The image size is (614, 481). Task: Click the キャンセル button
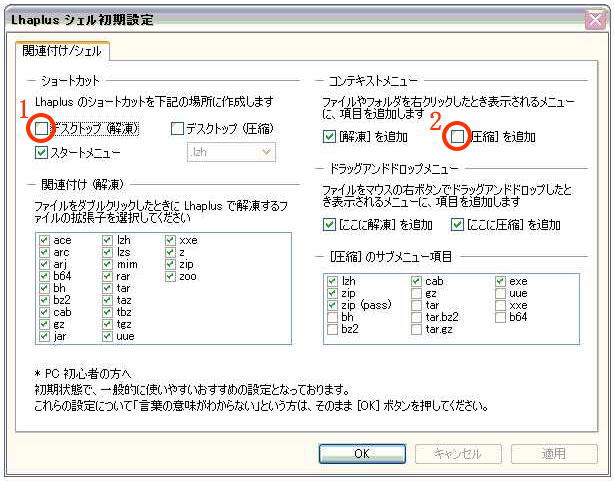[458, 454]
